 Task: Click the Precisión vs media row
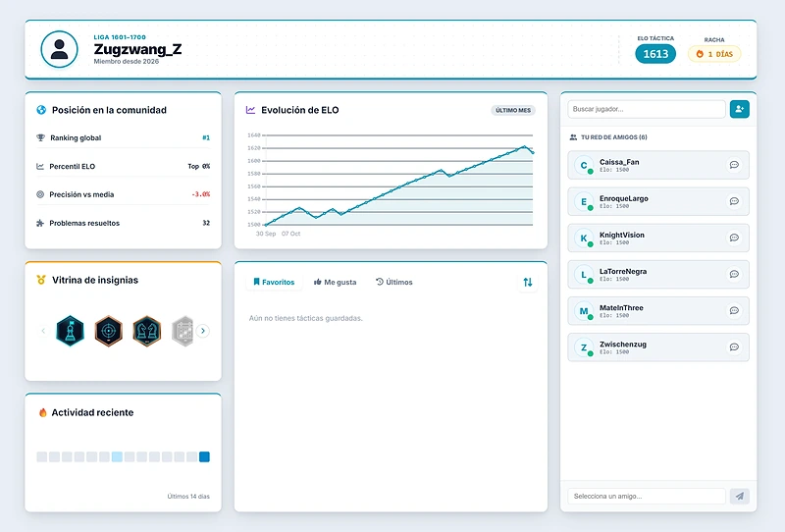click(x=124, y=194)
